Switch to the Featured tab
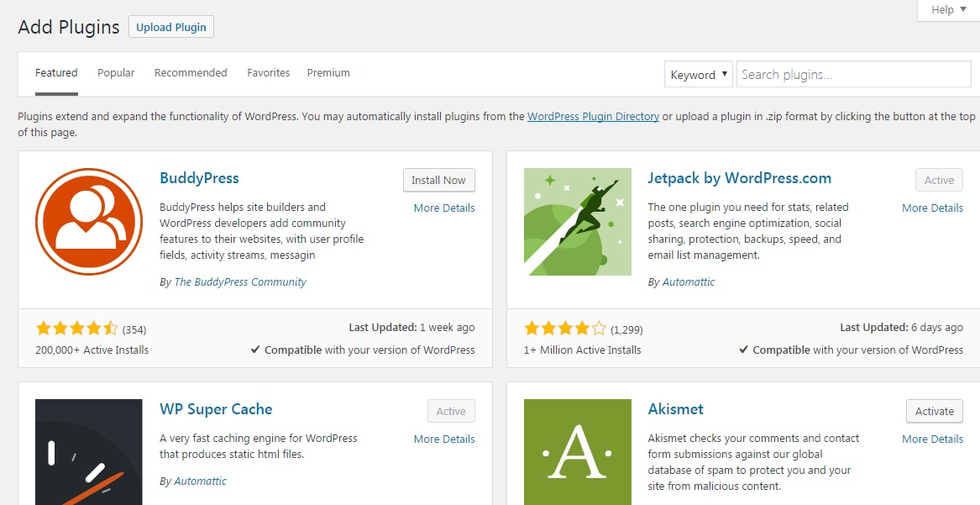This screenshot has width=980, height=505. [x=56, y=73]
